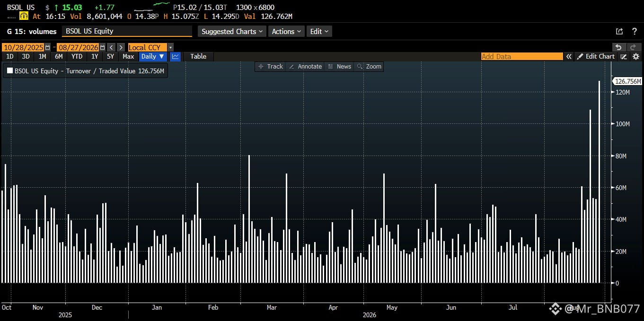The width and height of the screenshot is (644, 321).
Task: Click the Add Data input field
Action: point(522,56)
